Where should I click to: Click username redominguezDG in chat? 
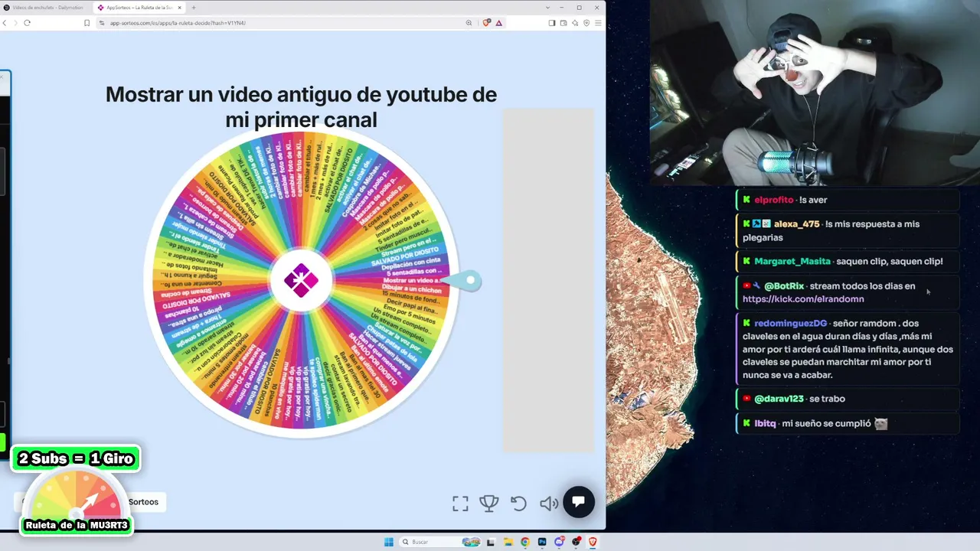coord(790,324)
